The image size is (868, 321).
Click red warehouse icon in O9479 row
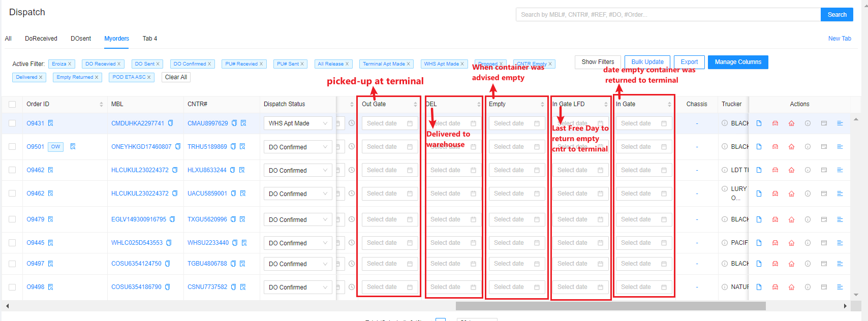[791, 219]
